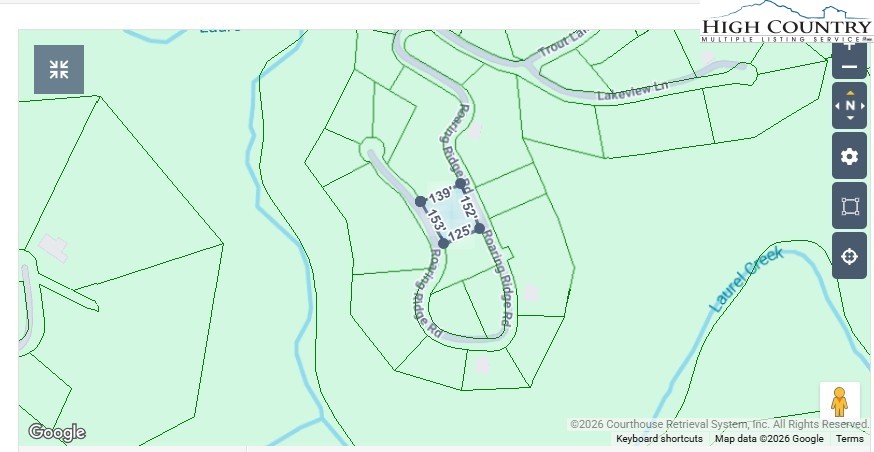This screenshot has height=452, width=874.
Task: Click the Street View pegman icon
Action: click(839, 402)
